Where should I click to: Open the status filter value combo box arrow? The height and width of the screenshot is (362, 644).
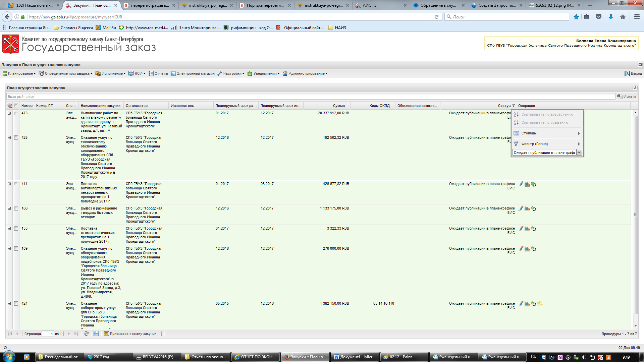click(x=579, y=153)
